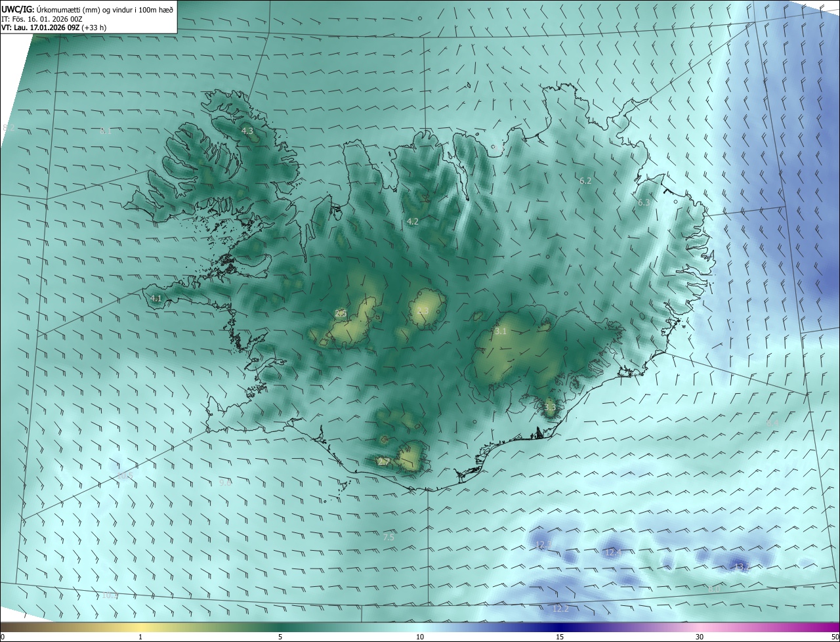The width and height of the screenshot is (840, 642).
Task: Click the 0 tick on the color scale
Action: (3, 637)
